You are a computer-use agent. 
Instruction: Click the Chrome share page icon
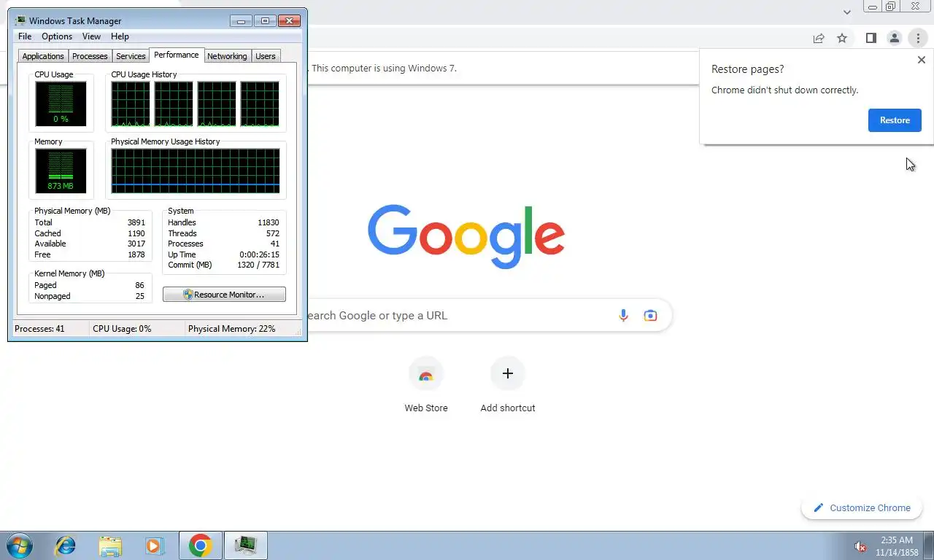click(x=819, y=39)
